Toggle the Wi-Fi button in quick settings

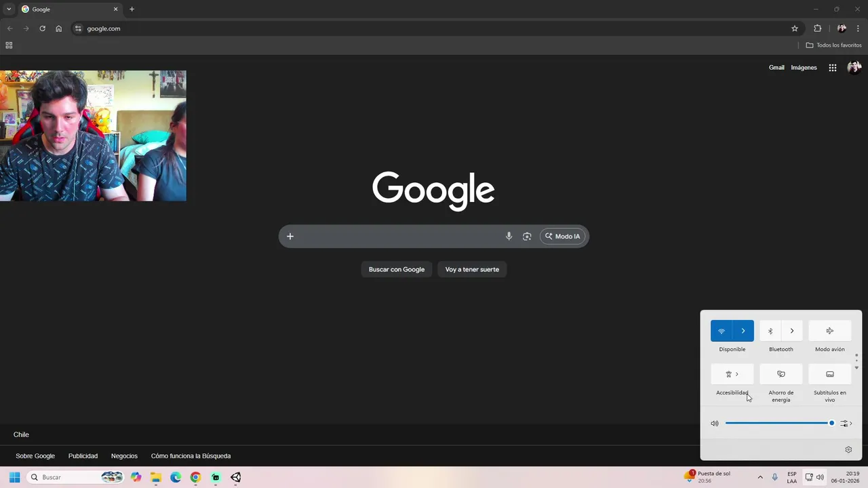point(722,331)
